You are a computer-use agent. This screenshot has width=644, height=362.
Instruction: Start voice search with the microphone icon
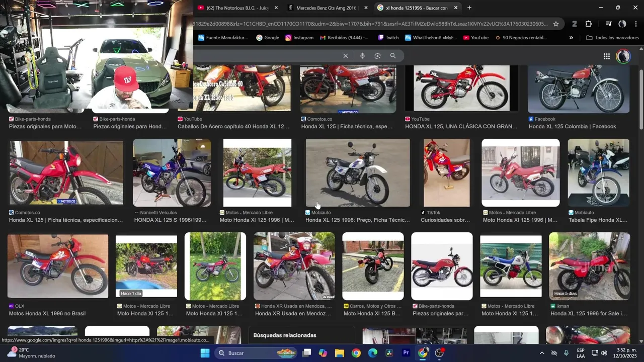click(362, 56)
